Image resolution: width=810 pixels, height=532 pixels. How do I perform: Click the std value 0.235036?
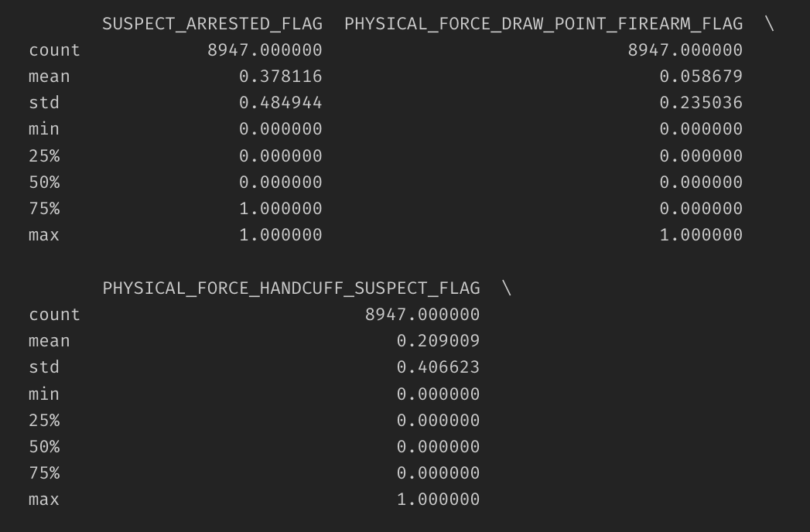[701, 103]
